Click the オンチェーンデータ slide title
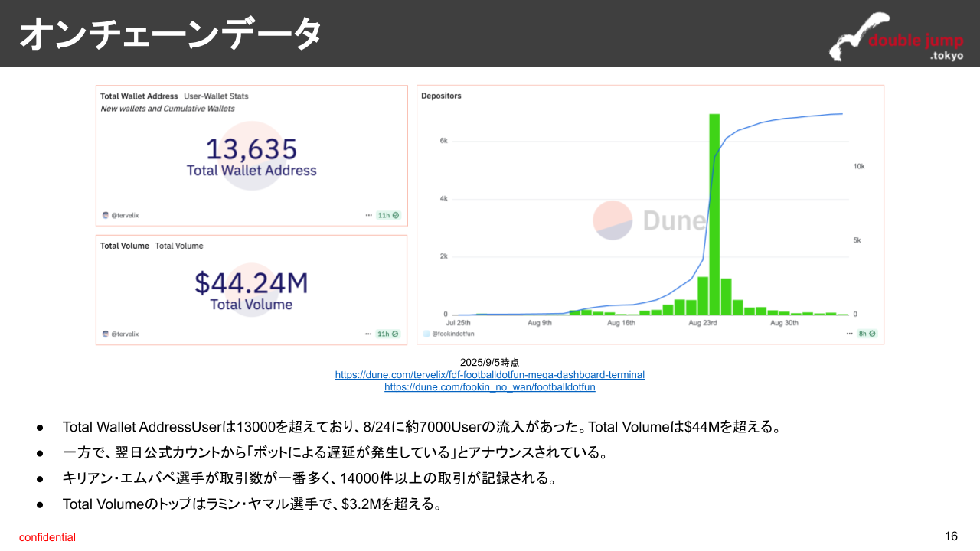The width and height of the screenshot is (980, 551). 169,35
